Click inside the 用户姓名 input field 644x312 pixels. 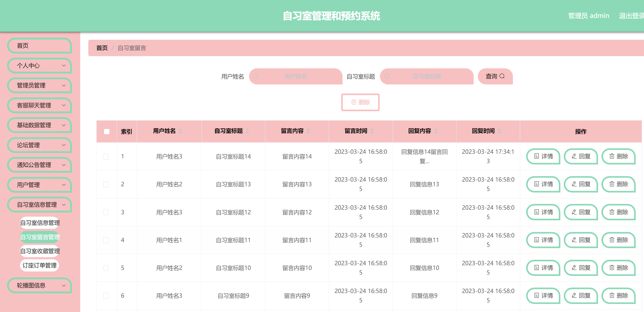(x=296, y=76)
